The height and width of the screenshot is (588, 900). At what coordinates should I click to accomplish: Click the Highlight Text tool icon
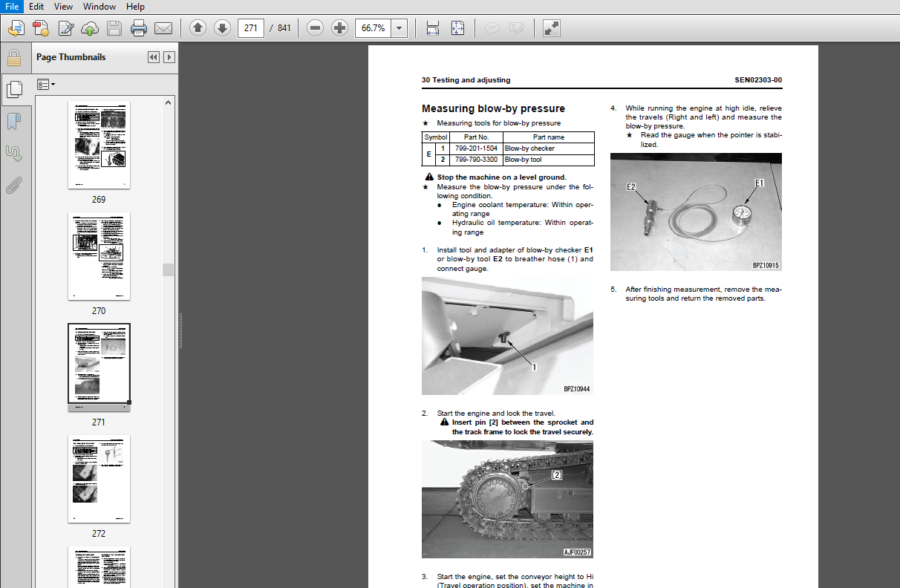[x=516, y=28]
